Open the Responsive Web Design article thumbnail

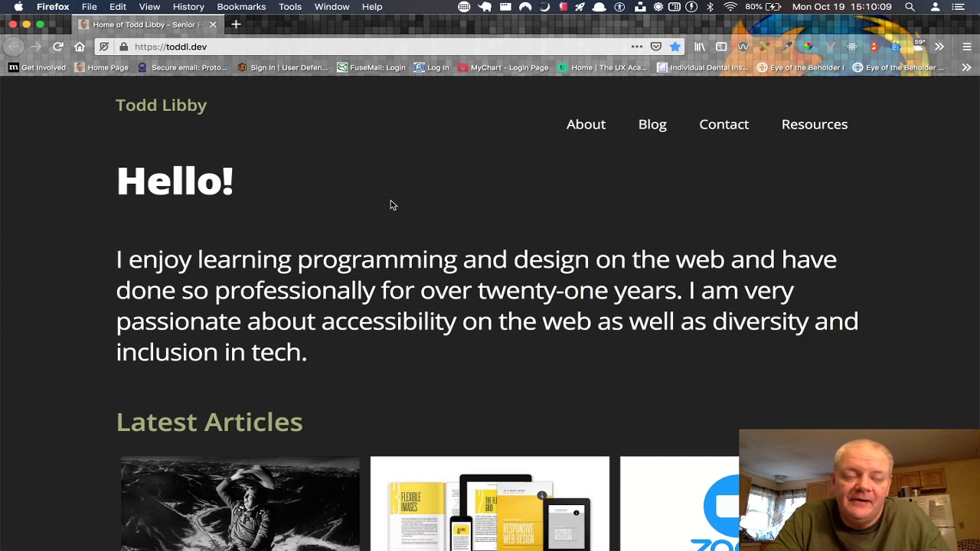[490, 504]
